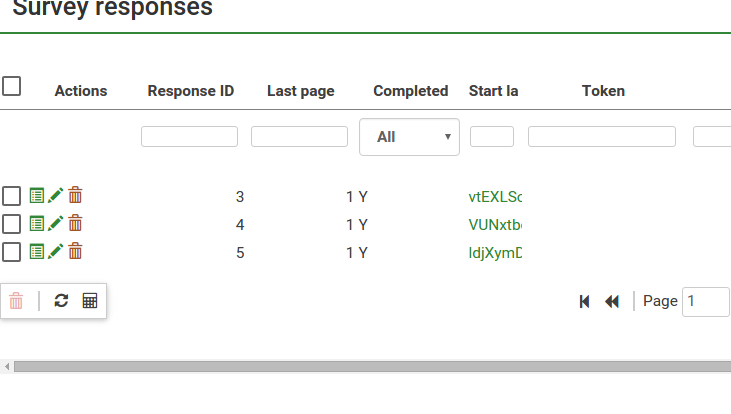Open the Completed filter dropdown showing All
The image size is (731, 414).
click(409, 137)
